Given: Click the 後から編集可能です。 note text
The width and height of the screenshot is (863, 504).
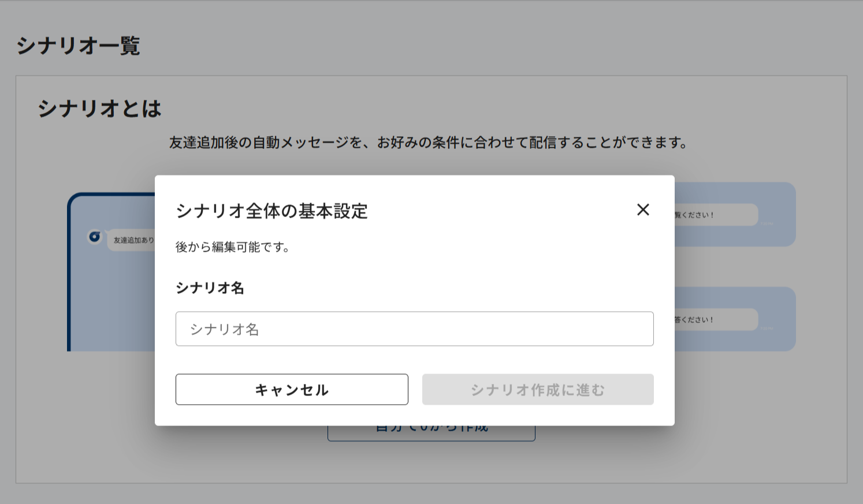Looking at the screenshot, I should (x=232, y=247).
